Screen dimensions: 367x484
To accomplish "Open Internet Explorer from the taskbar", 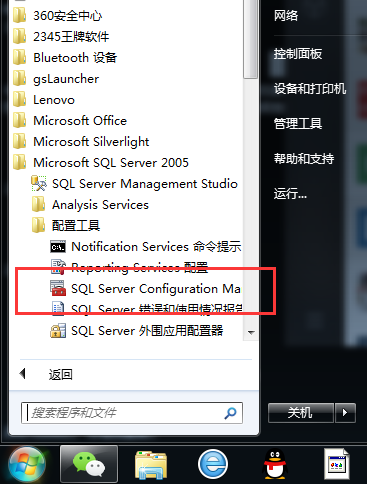I will click(x=213, y=464).
